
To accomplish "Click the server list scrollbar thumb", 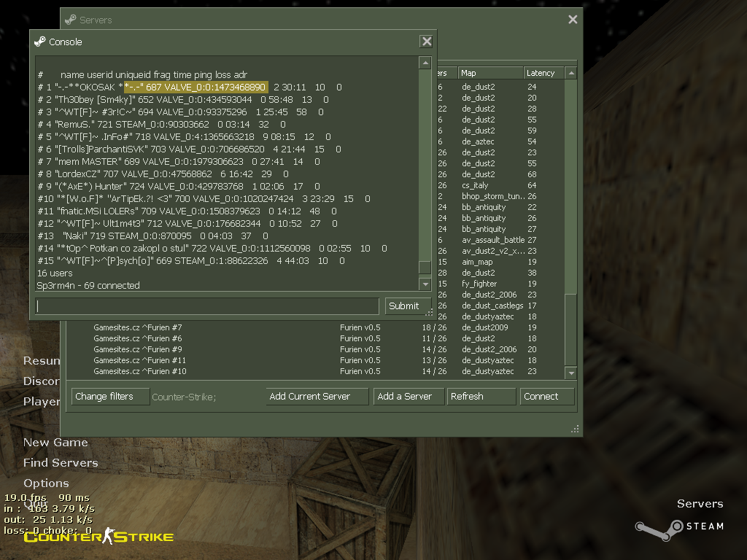I will click(x=571, y=329).
